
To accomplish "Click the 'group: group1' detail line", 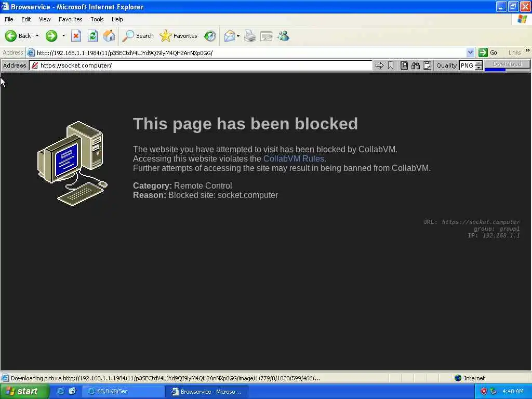I will 497,229.
